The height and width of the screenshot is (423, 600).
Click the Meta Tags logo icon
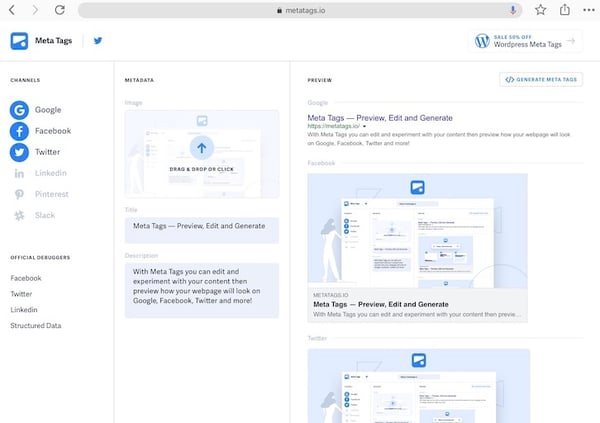(x=19, y=41)
